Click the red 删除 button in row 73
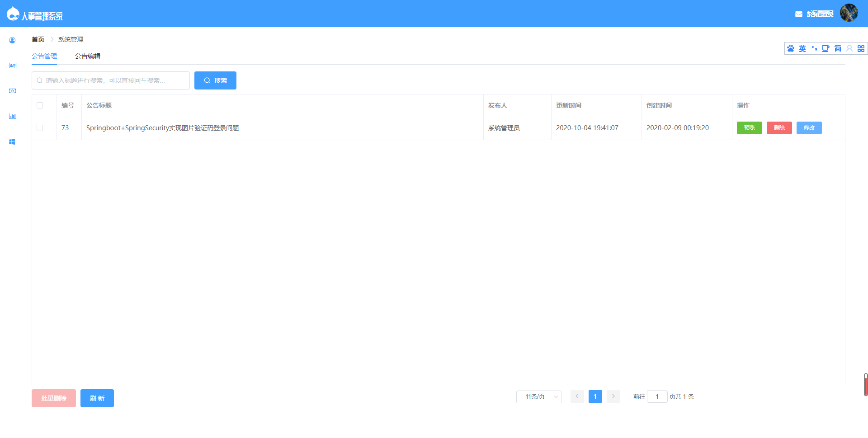This screenshot has width=868, height=438. pos(779,128)
